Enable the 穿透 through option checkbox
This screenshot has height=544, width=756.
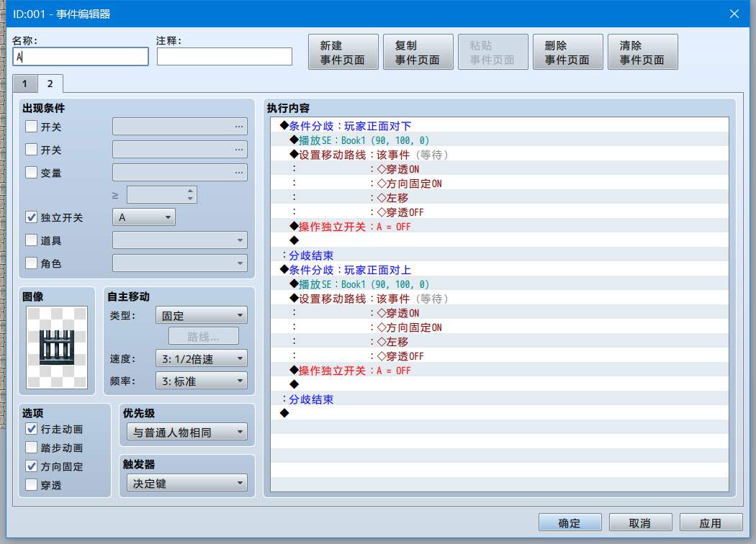tap(32, 485)
